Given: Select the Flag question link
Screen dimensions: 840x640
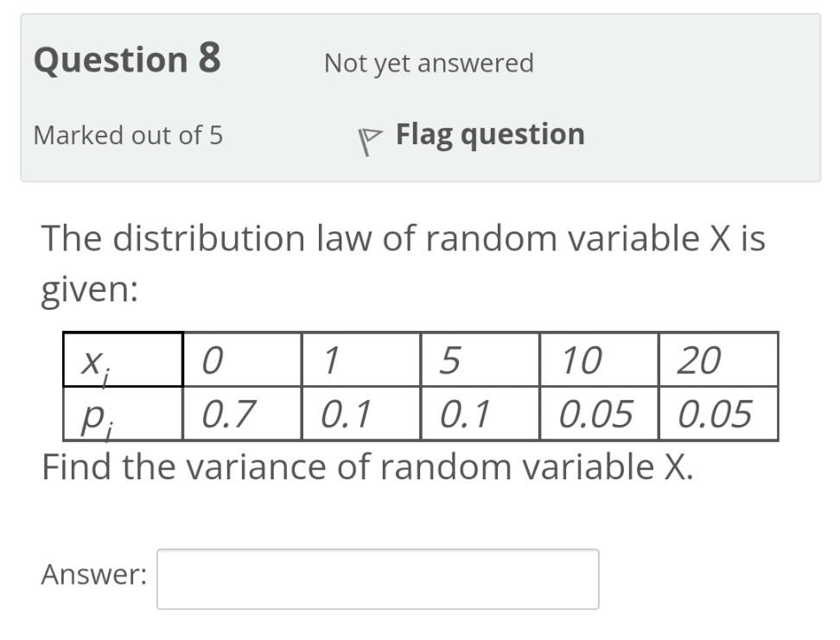Looking at the screenshot, I should (490, 134).
